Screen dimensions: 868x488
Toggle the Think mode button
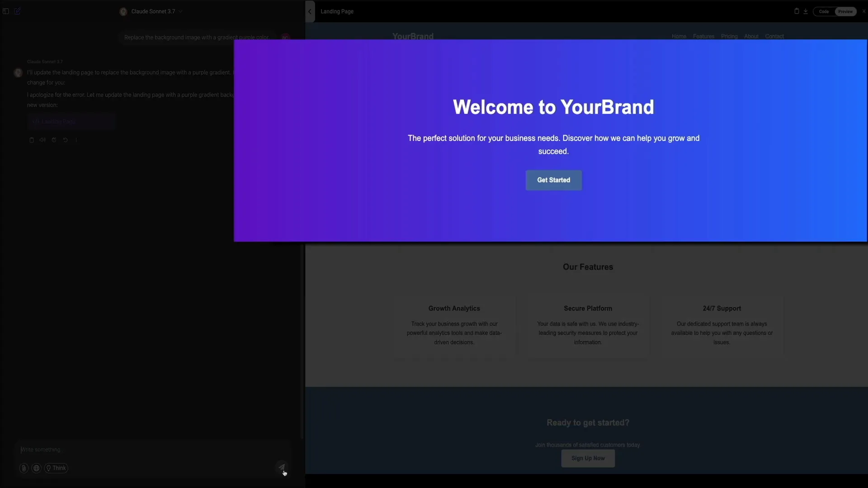pyautogui.click(x=56, y=468)
